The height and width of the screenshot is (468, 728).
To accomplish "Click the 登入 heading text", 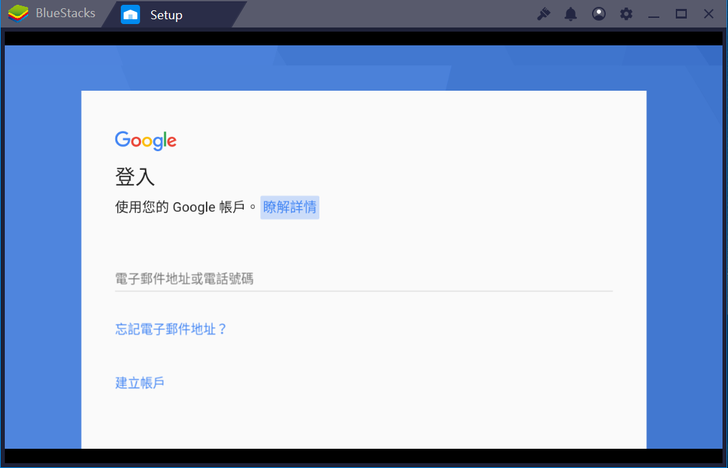I will 135,177.
